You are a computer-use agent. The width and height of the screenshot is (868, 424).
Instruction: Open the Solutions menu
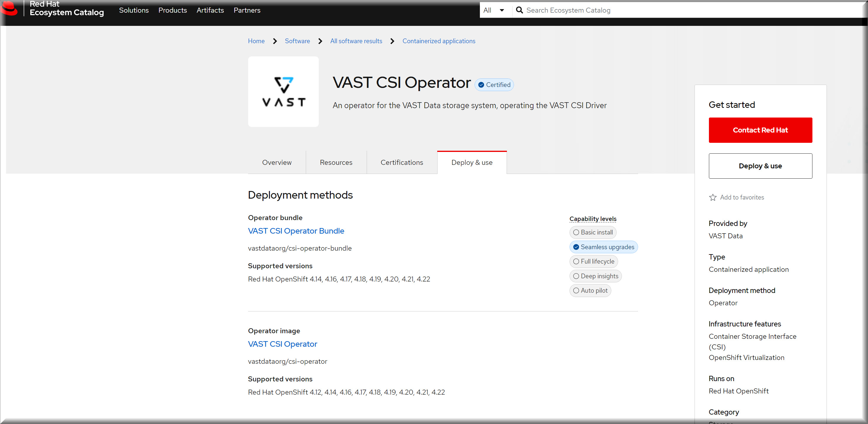(134, 11)
